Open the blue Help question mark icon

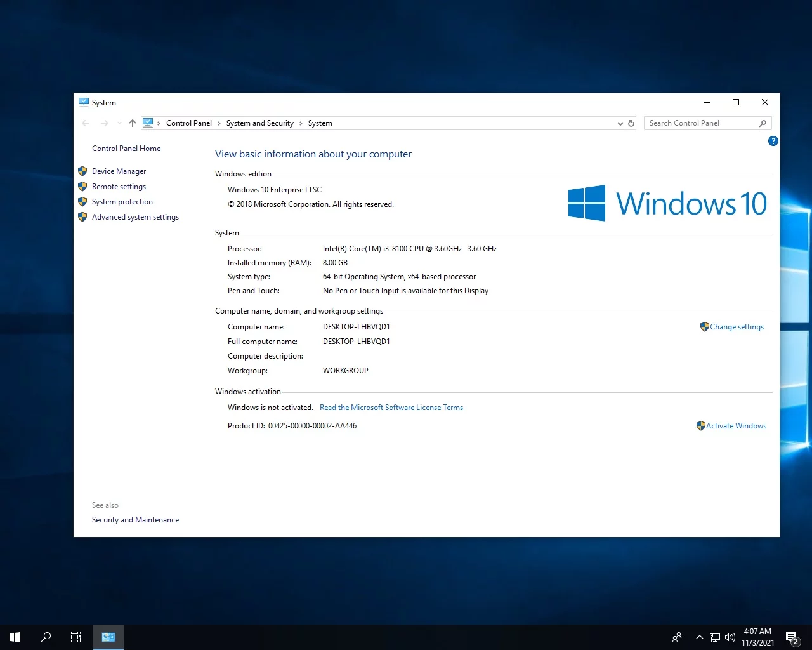pyautogui.click(x=773, y=141)
